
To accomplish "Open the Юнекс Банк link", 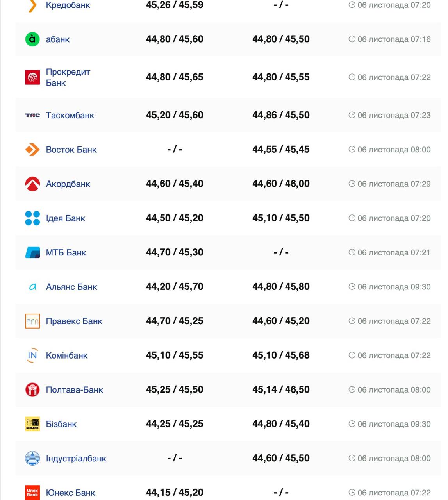I will 70,493.
